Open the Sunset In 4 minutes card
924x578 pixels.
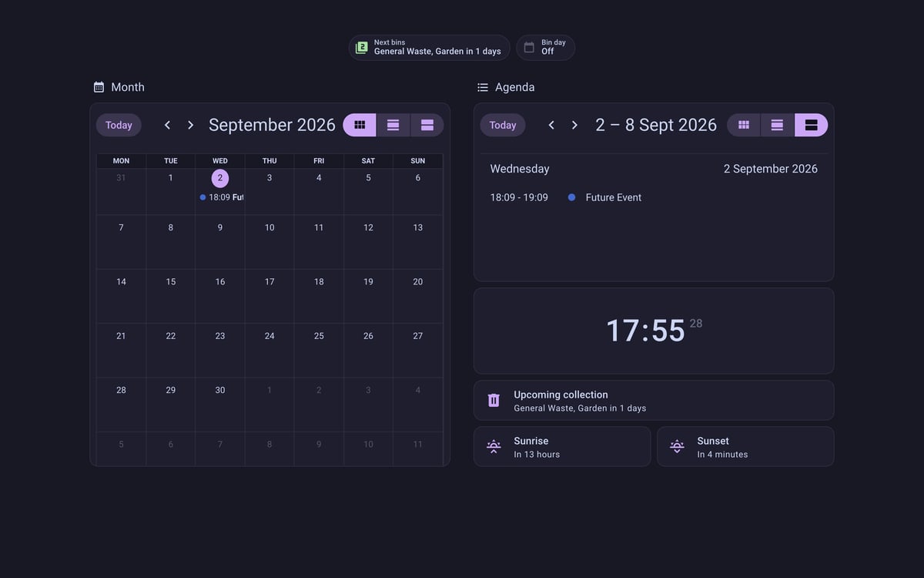(745, 447)
